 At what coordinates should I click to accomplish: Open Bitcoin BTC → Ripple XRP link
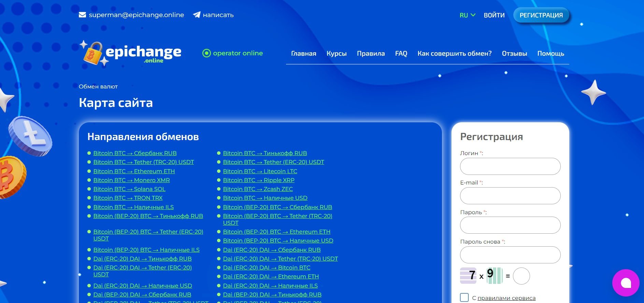259,180
